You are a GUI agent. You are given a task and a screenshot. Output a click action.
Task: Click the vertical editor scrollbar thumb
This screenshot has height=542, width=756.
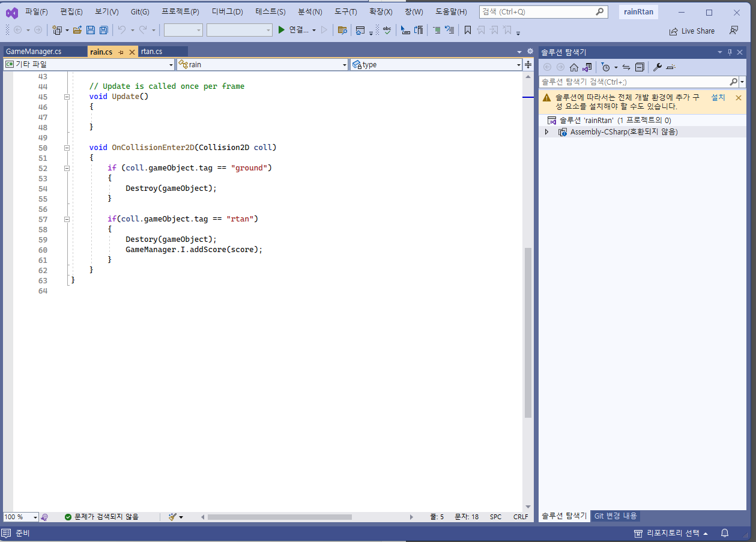tap(528, 333)
